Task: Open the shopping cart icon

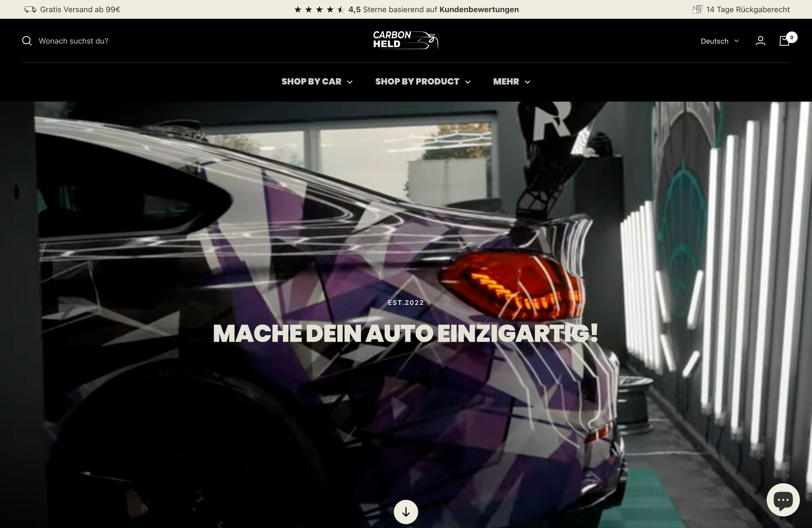Action: click(784, 41)
